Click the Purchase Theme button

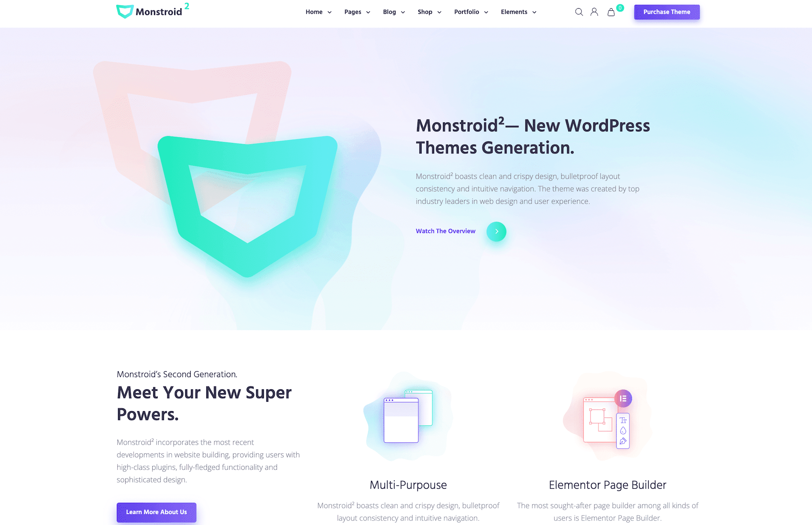[666, 12]
